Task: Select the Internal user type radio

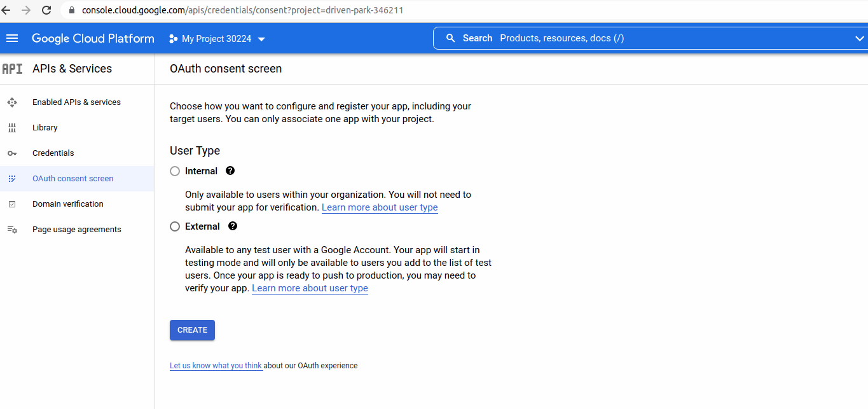Action: pos(175,172)
